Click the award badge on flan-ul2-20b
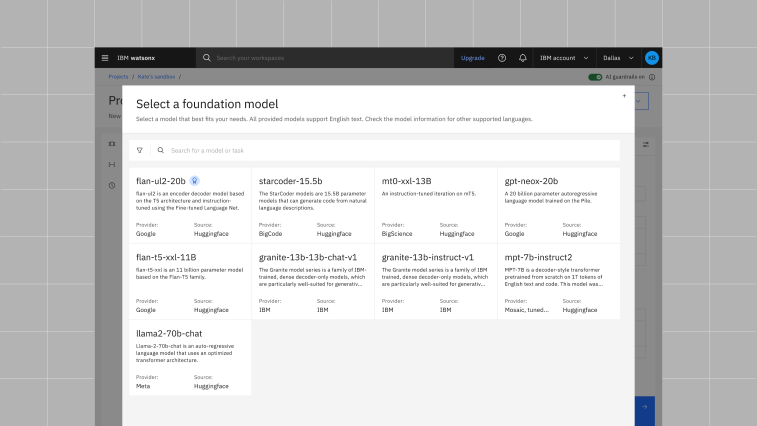The height and width of the screenshot is (426, 757). (x=195, y=181)
